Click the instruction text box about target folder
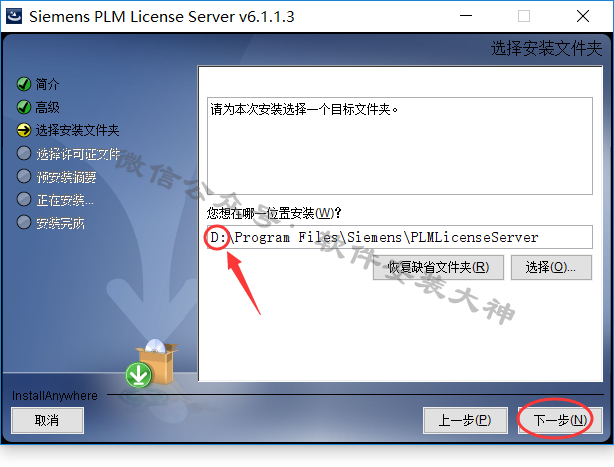 (400, 146)
